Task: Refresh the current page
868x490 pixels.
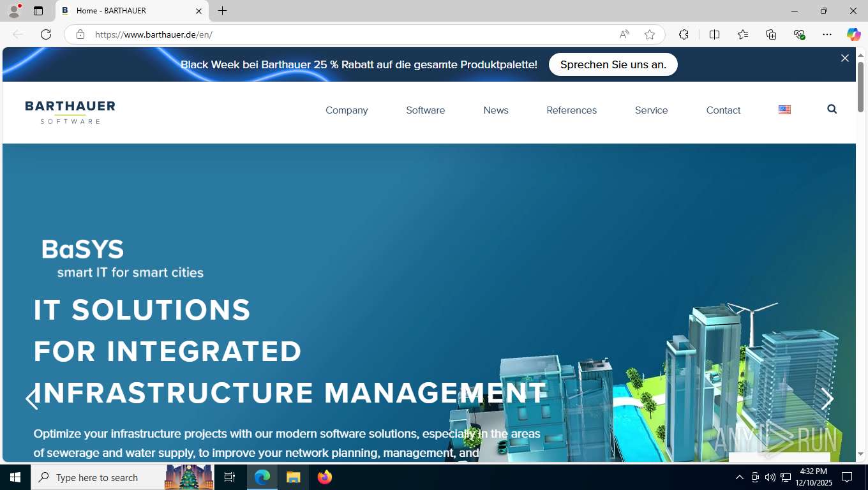Action: click(46, 34)
